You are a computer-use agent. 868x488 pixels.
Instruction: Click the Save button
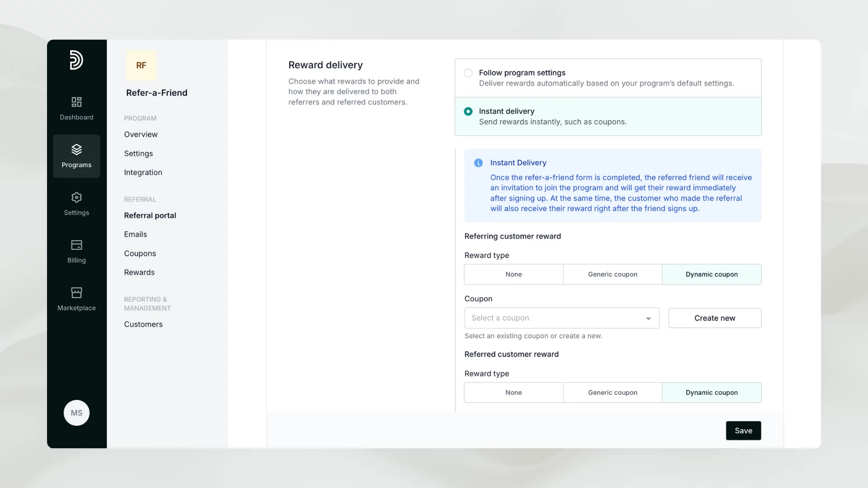point(743,431)
